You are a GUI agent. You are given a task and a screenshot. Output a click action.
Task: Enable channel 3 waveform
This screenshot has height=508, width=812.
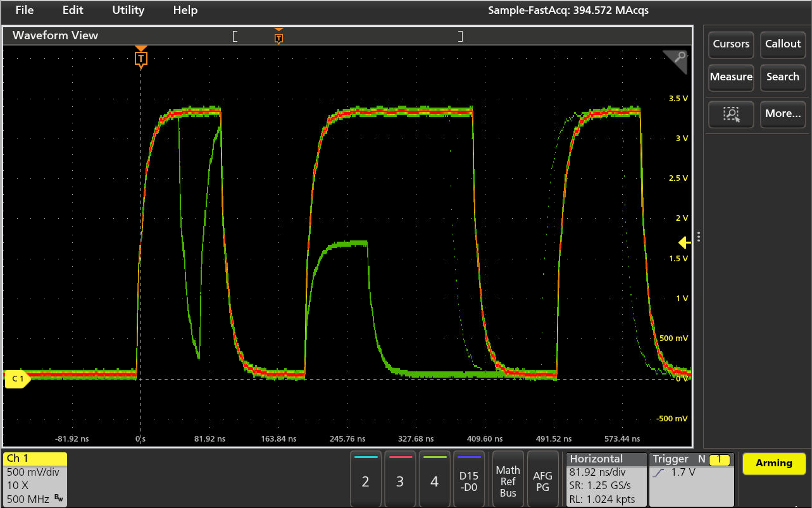399,479
